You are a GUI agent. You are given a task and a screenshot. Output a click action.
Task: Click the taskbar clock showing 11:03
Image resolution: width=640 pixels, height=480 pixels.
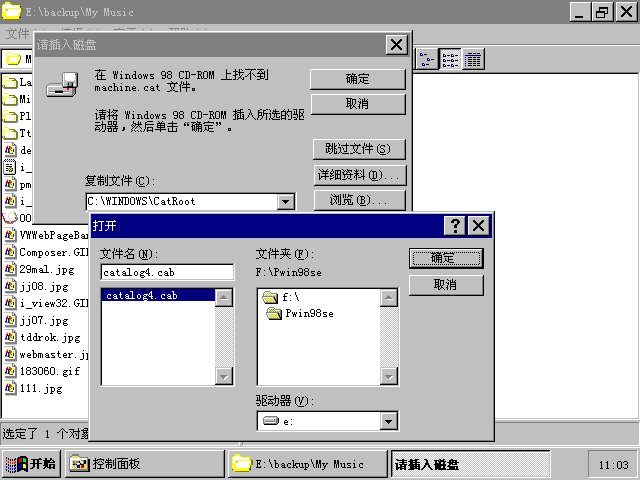(613, 465)
